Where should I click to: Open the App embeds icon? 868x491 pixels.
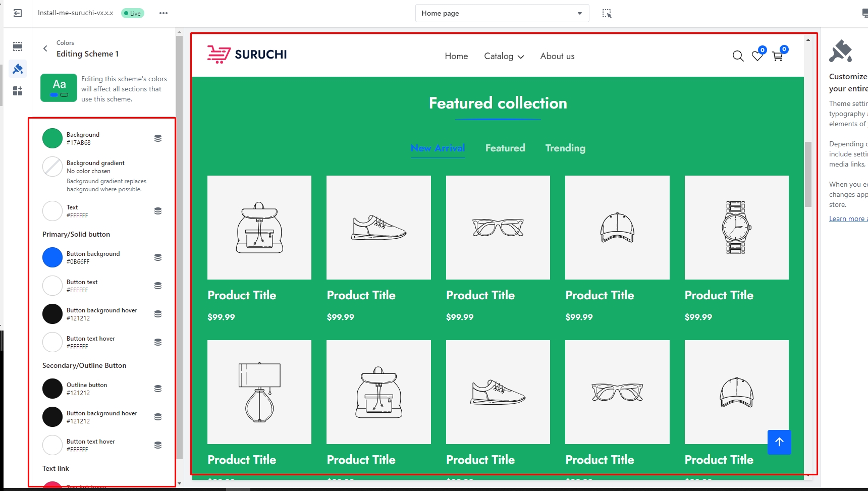18,91
